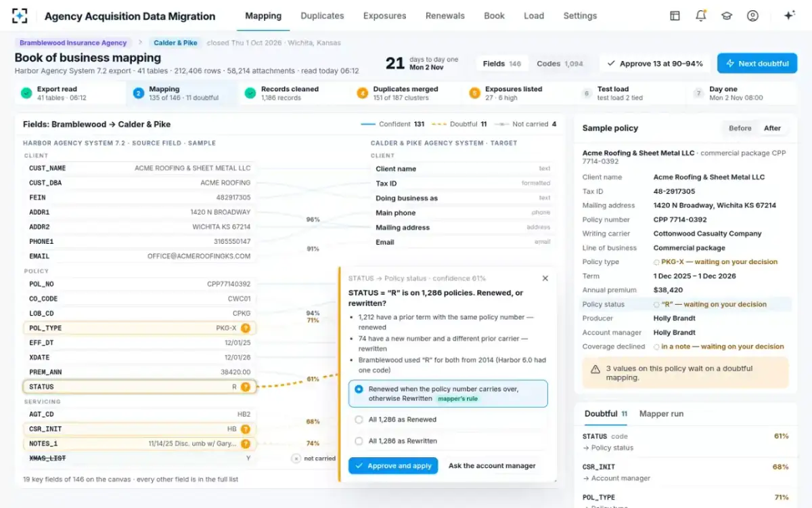This screenshot has height=508, width=812.
Task: Click Ask the account manager
Action: [x=492, y=466]
